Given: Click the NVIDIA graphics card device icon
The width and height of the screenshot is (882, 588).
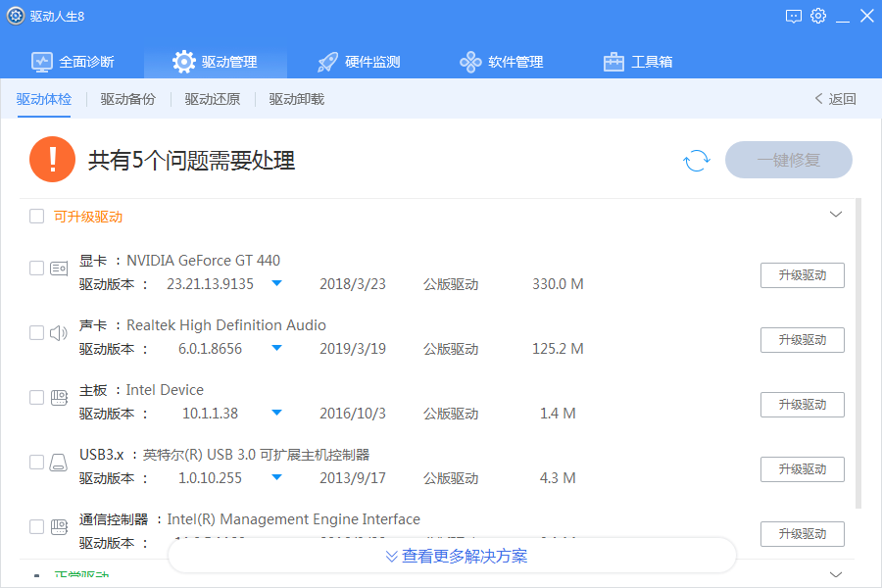Looking at the screenshot, I should pyautogui.click(x=59, y=269).
